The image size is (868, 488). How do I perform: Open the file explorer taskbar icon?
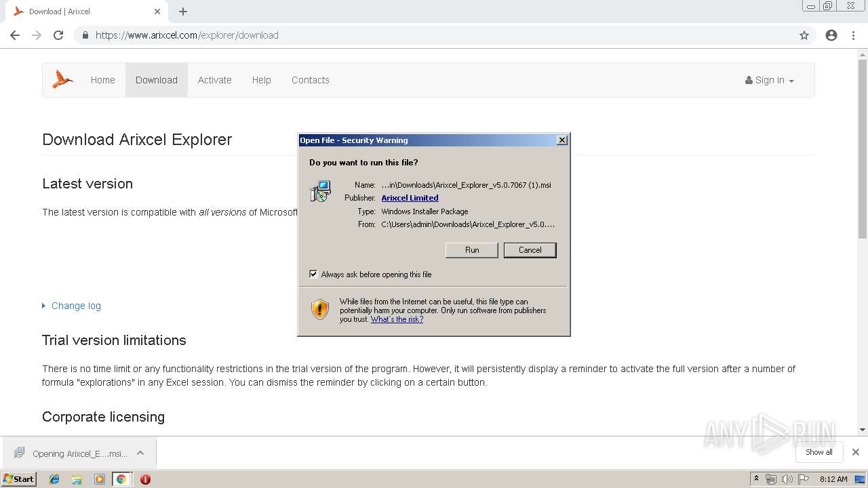click(x=77, y=479)
